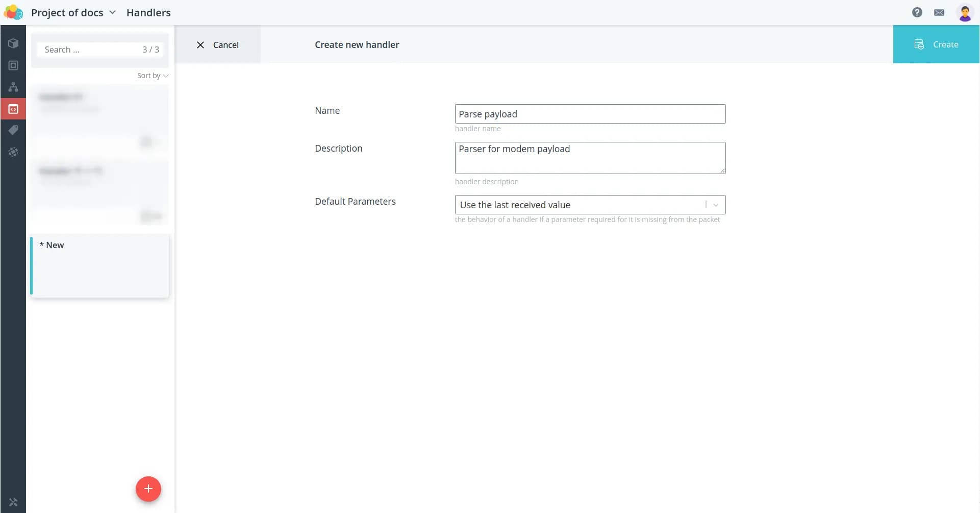Image resolution: width=980 pixels, height=513 pixels.
Task: Click the app logo in header
Action: pos(13,12)
